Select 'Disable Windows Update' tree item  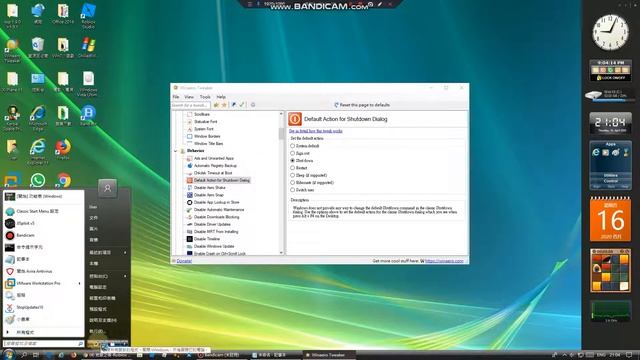pos(214,246)
